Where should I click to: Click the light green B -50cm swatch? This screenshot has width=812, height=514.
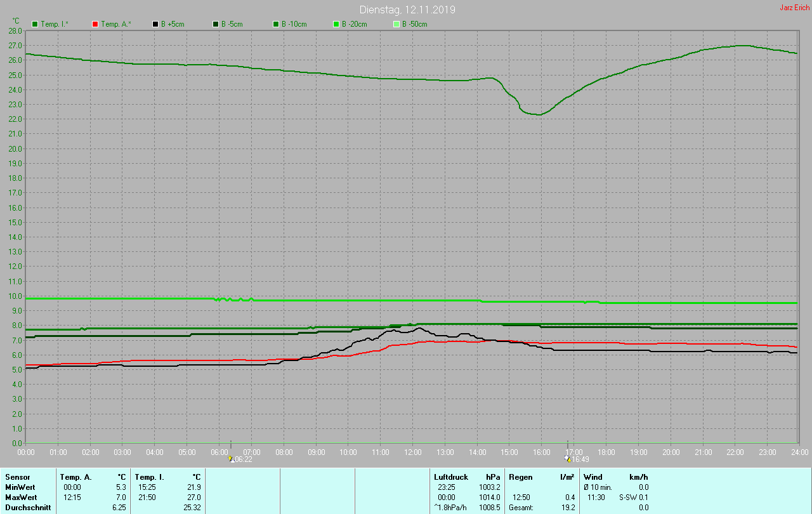pyautogui.click(x=396, y=24)
